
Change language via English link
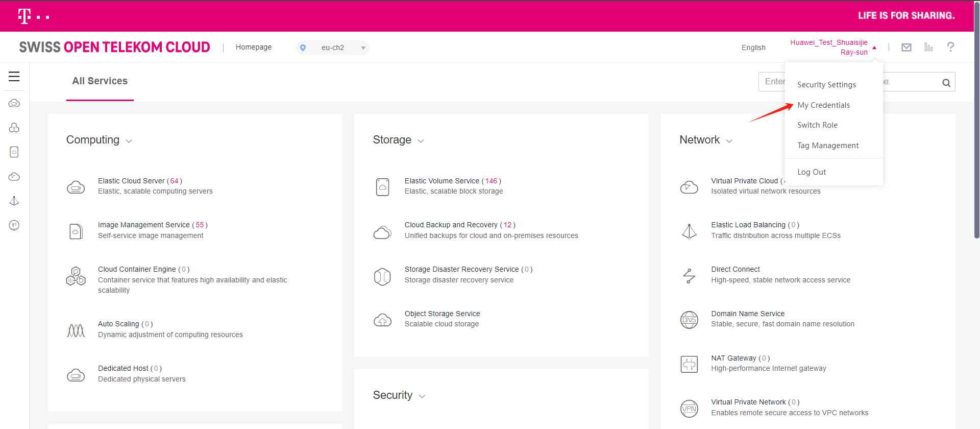click(753, 47)
